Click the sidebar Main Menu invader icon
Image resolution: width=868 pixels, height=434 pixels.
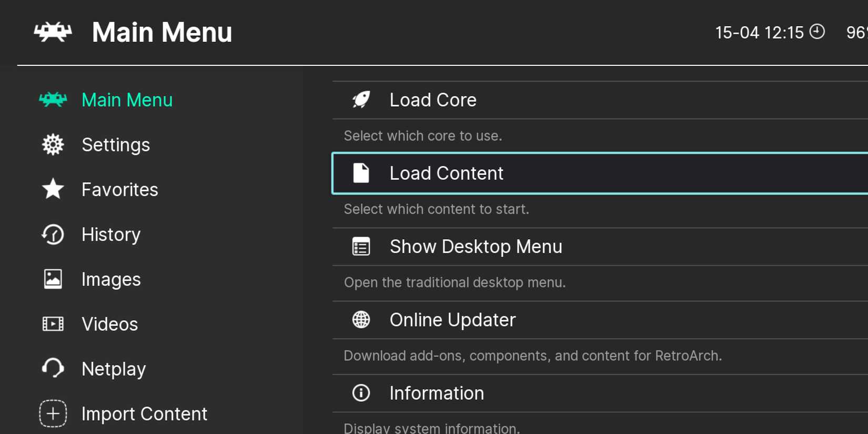[53, 99]
